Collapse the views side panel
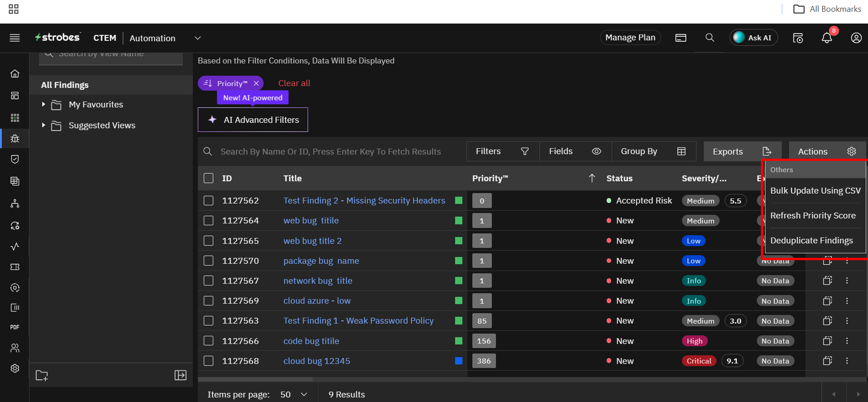 [x=180, y=375]
